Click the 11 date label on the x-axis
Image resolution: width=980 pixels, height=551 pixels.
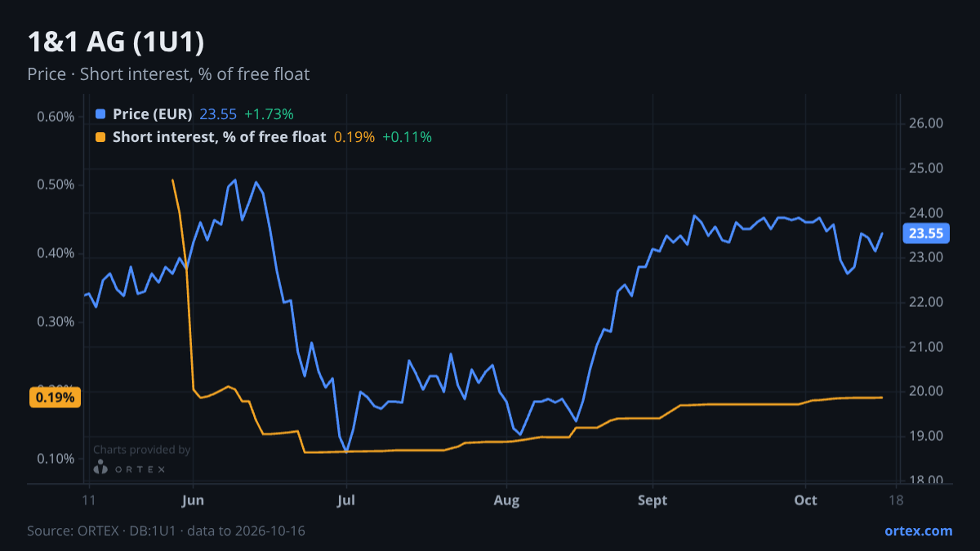tap(90, 500)
